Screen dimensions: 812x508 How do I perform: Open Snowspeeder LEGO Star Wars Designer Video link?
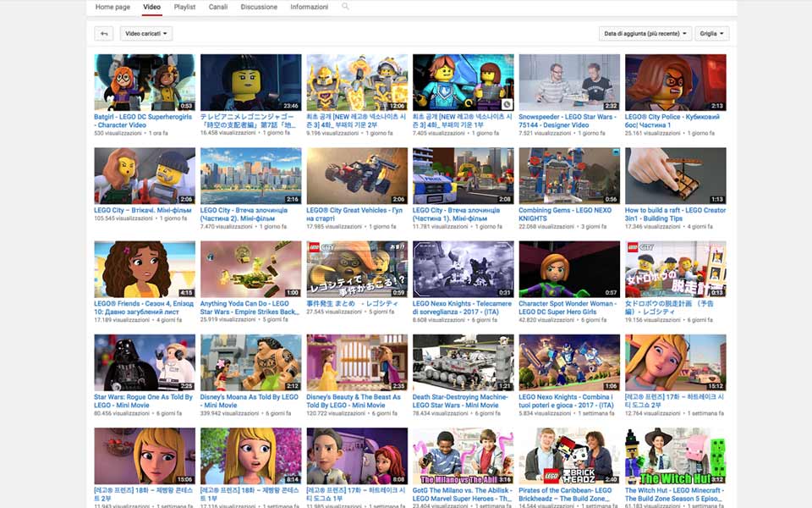coord(565,120)
